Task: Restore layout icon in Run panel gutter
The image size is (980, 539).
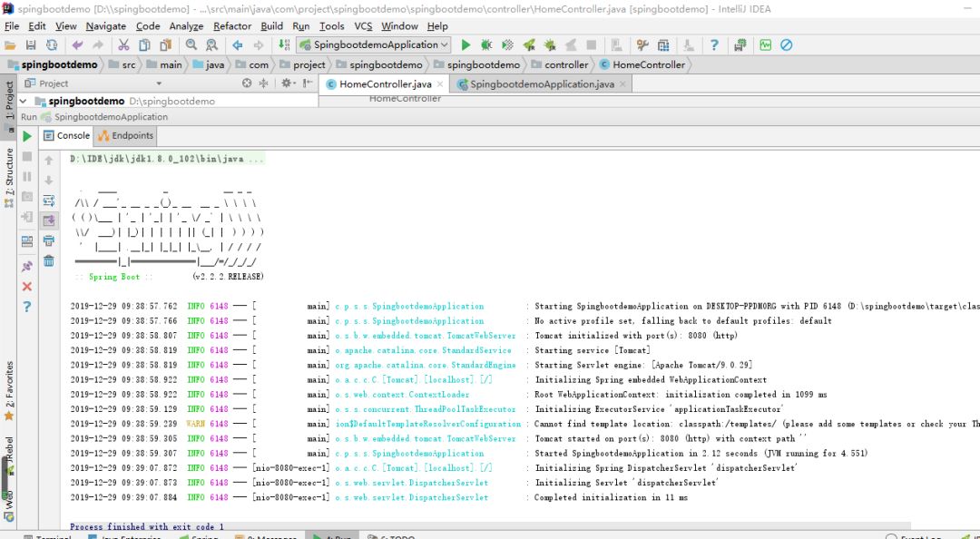Action: [27, 240]
